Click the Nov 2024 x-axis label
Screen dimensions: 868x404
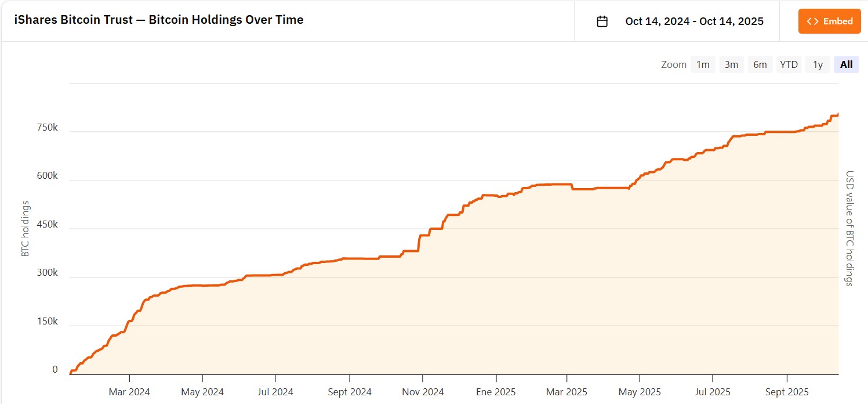(x=423, y=392)
